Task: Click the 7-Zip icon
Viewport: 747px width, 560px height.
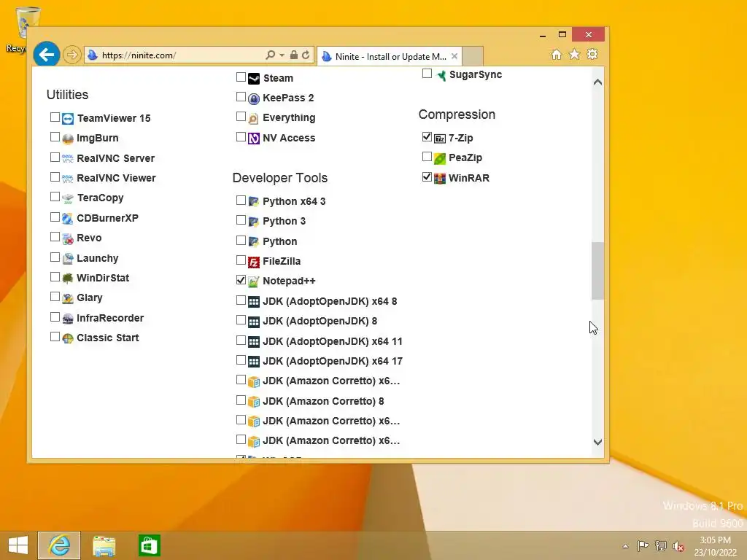Action: point(440,139)
